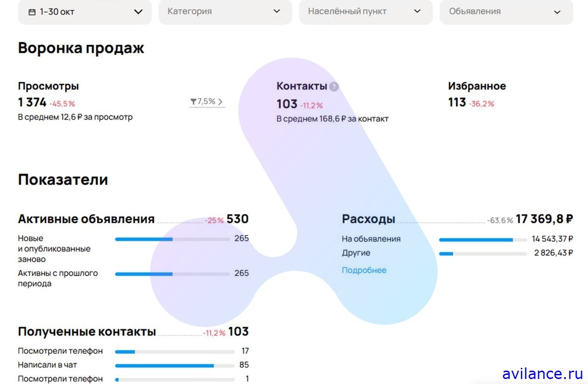Expand the Объявления filter dropdown
Screen dimensions: 588x384
click(x=506, y=12)
